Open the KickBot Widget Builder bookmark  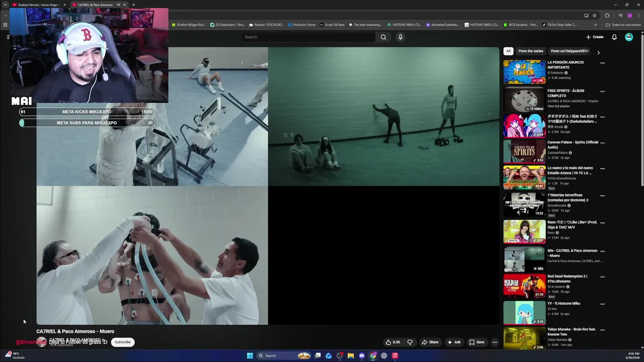tap(189, 25)
